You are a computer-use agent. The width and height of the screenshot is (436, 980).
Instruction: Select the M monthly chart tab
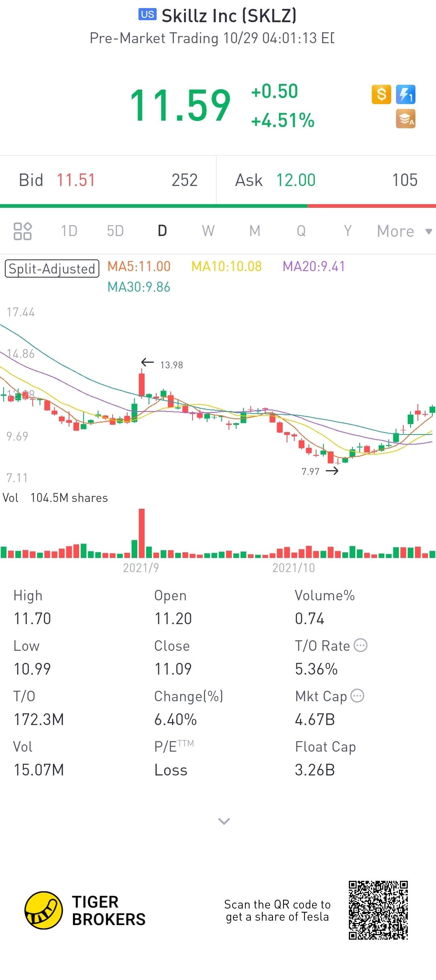tap(255, 231)
